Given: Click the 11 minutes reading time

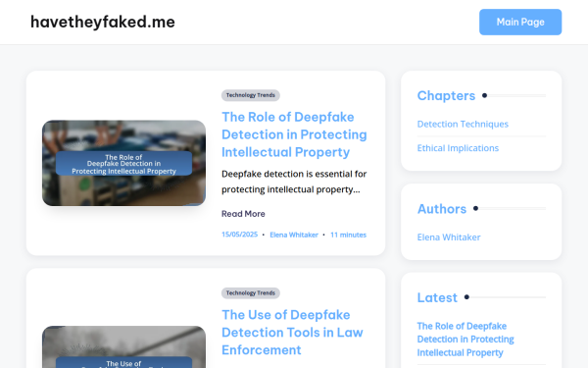Looking at the screenshot, I should (x=348, y=235).
